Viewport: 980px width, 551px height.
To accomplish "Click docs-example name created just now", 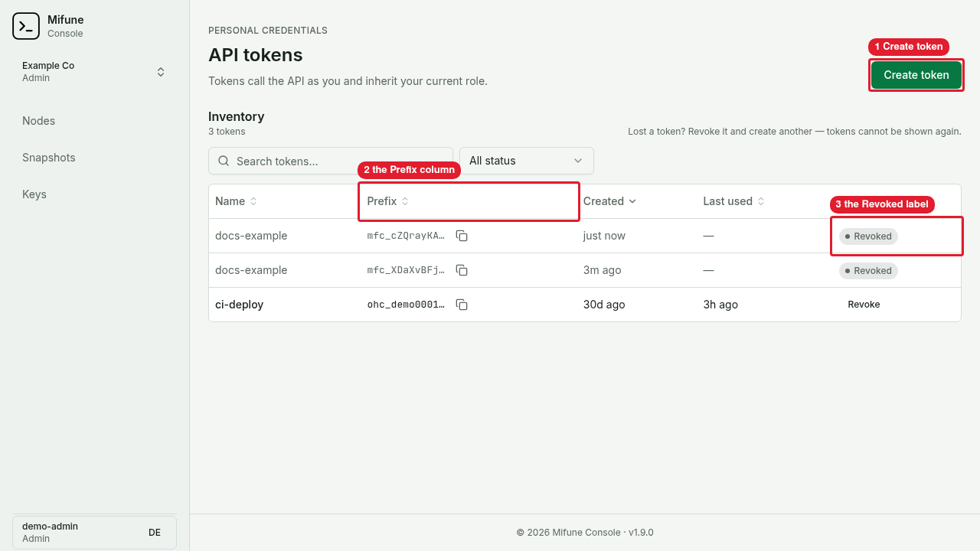I will click(251, 236).
